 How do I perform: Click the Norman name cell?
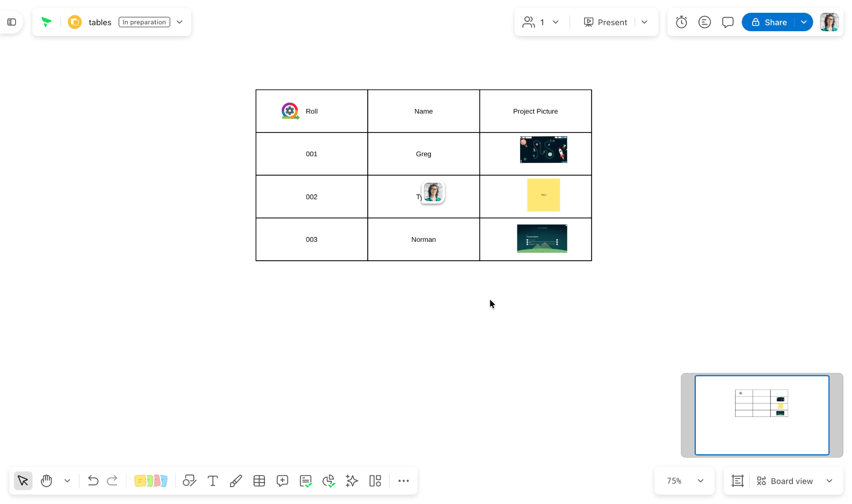tap(424, 239)
